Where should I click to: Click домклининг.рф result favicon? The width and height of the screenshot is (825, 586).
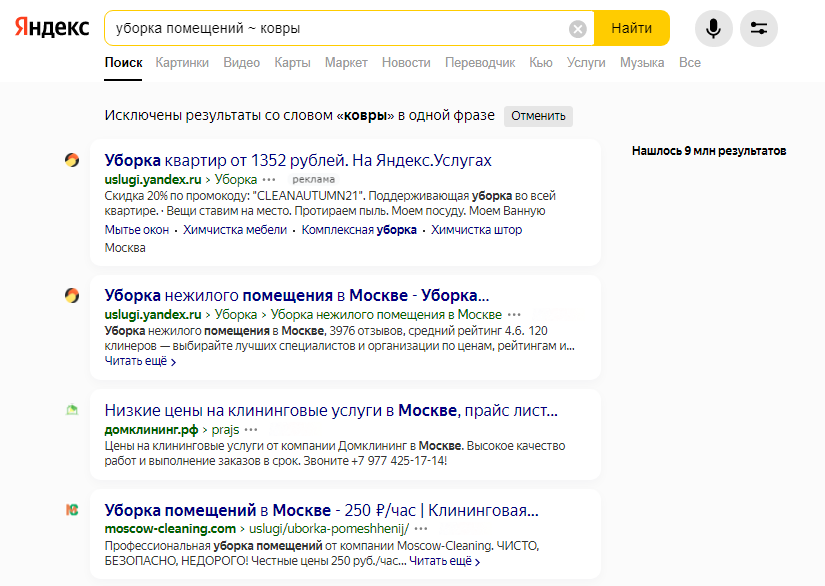72,409
